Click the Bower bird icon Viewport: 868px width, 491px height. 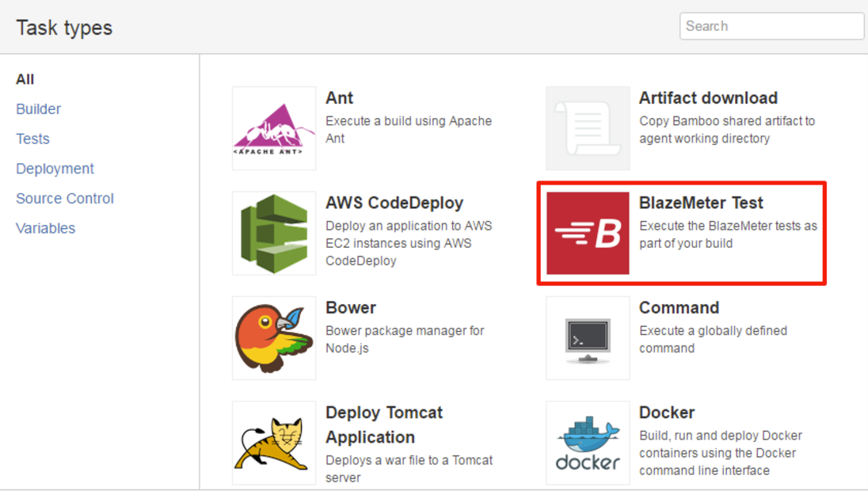[274, 338]
